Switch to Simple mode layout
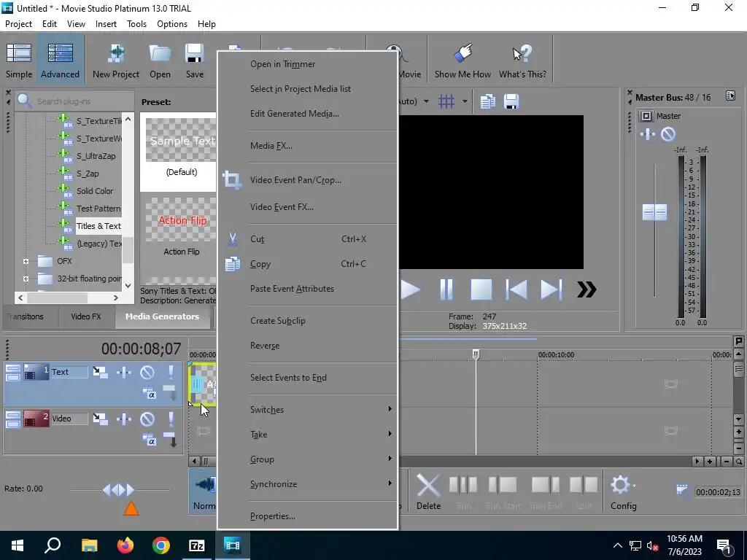The image size is (747, 560). (19, 61)
